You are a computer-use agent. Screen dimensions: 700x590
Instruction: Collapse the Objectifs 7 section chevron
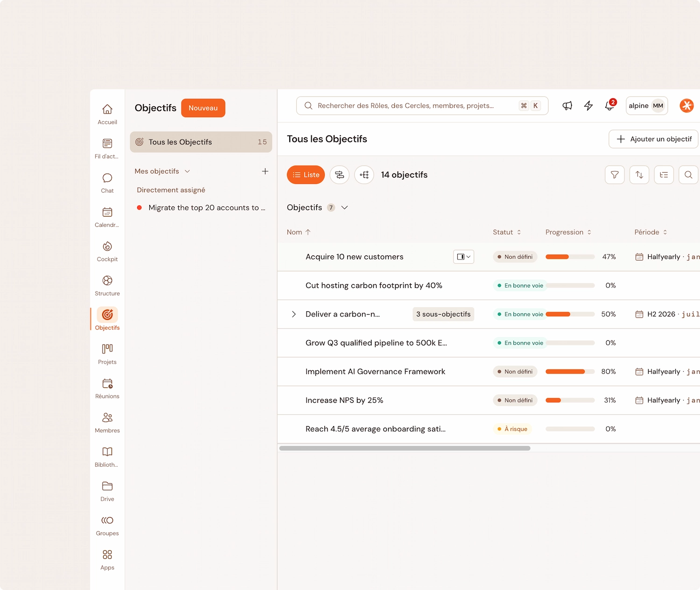coord(344,207)
